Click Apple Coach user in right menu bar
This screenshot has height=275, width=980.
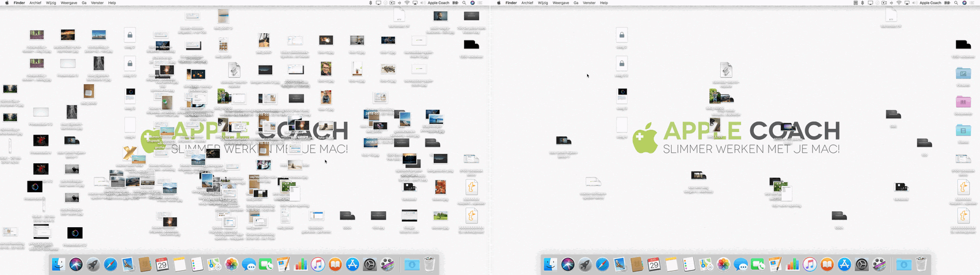coord(930,2)
